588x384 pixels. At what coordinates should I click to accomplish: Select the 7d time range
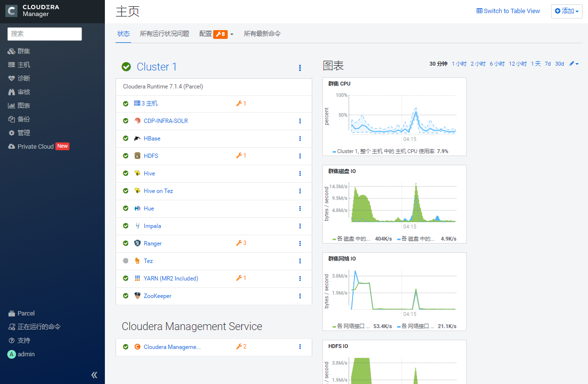click(x=548, y=64)
